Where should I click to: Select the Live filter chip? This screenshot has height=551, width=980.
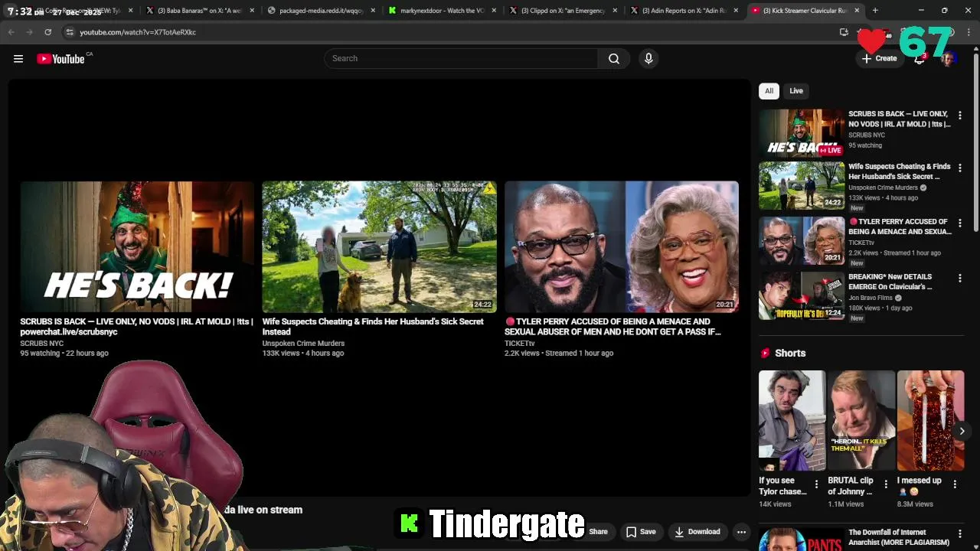coord(796,91)
